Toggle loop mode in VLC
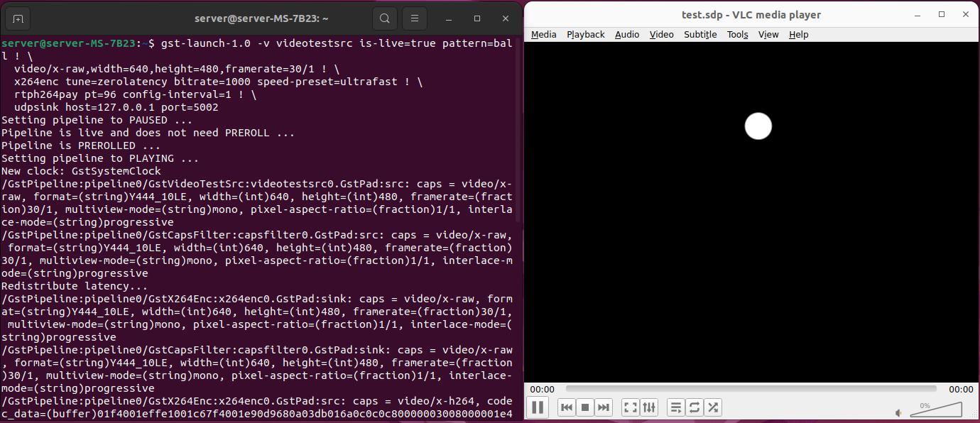The image size is (980, 423). [695, 407]
